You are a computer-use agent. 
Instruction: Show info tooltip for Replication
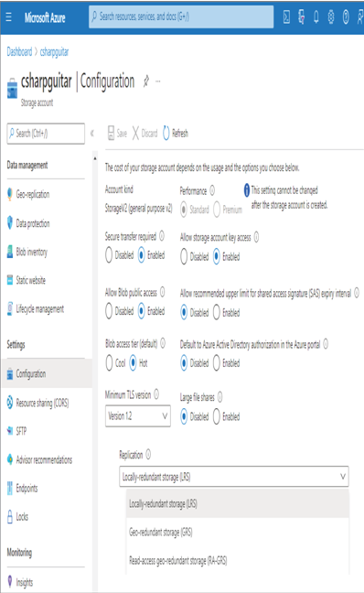(x=148, y=454)
